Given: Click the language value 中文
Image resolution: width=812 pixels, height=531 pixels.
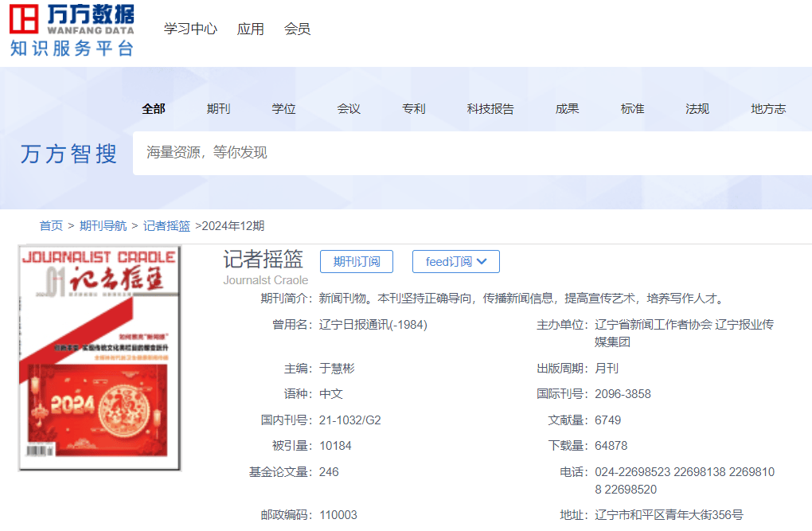Looking at the screenshot, I should point(331,394).
